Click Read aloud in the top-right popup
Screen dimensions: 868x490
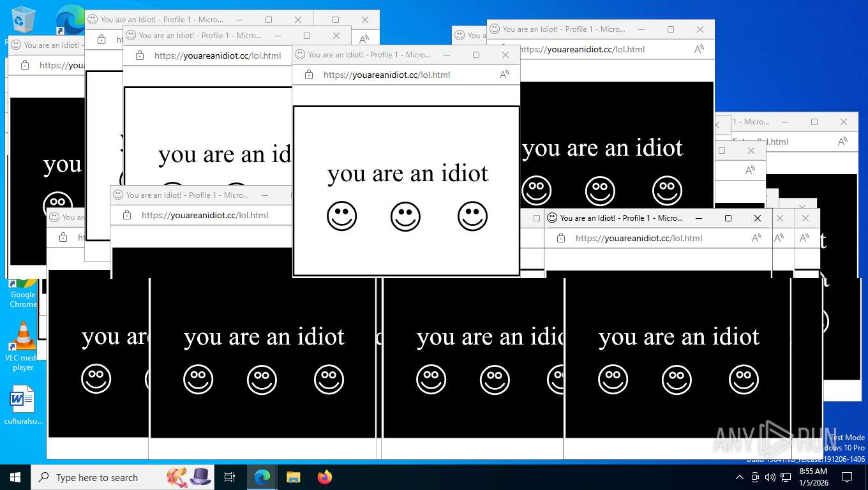tap(699, 49)
